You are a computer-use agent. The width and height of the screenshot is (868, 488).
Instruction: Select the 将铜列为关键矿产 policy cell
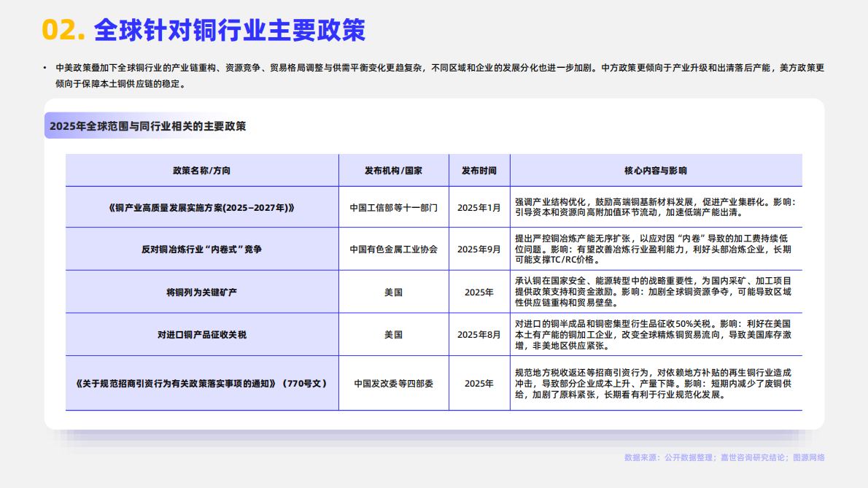coord(202,292)
